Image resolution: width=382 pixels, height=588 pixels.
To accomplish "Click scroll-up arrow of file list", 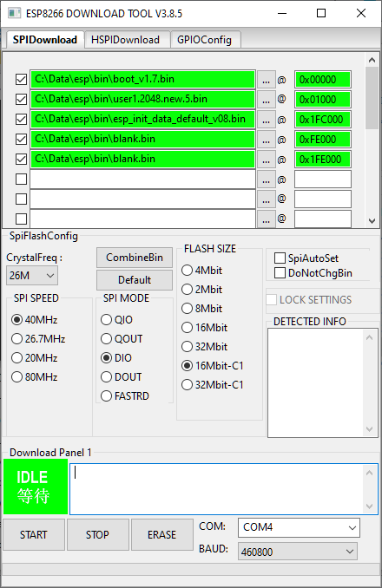I will tap(372, 60).
